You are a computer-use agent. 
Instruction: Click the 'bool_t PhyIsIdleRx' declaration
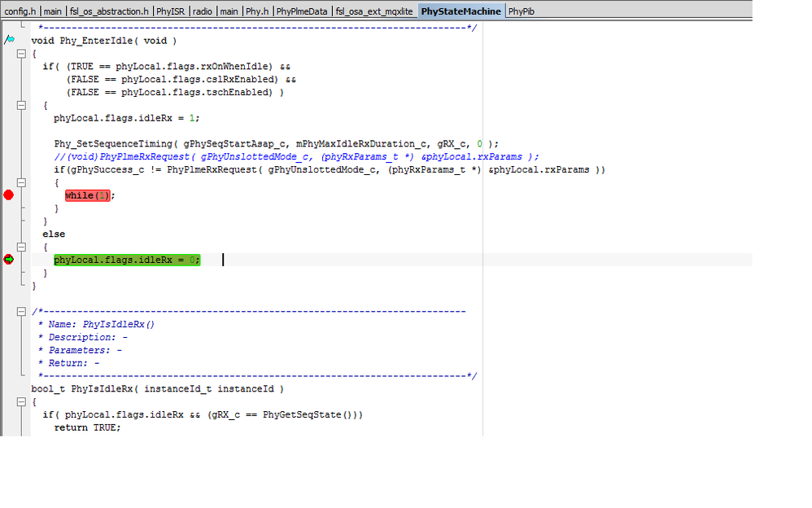click(157, 389)
